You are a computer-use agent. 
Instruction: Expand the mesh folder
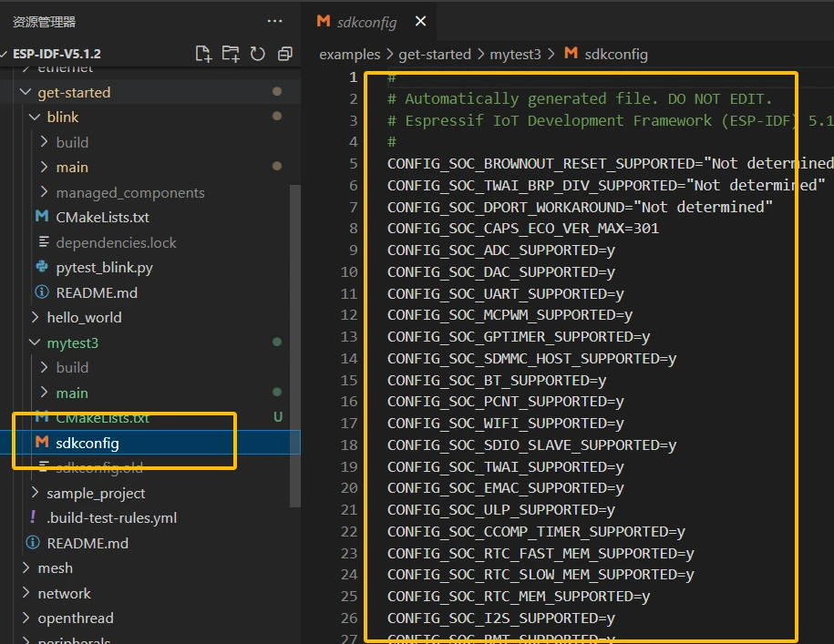(x=55, y=567)
